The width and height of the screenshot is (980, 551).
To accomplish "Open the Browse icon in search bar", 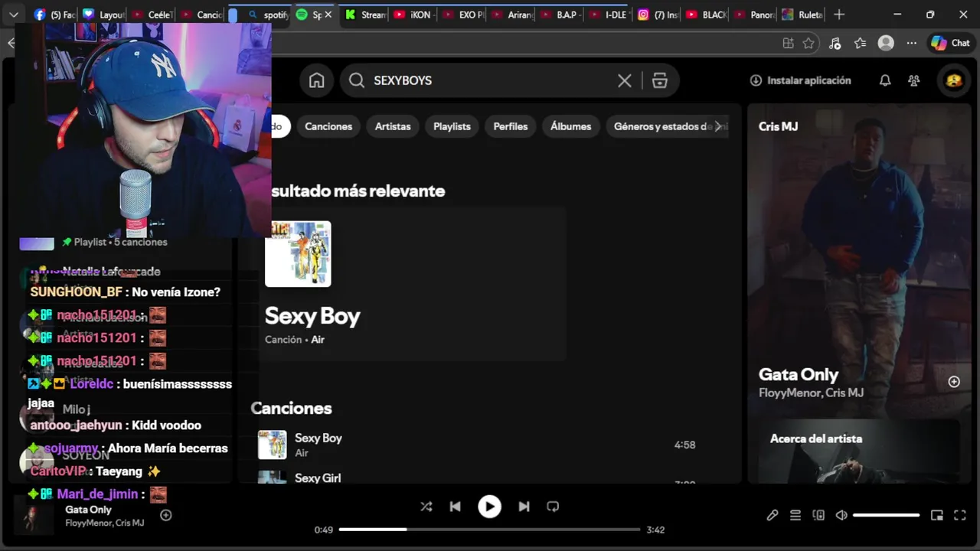I will 660,80.
